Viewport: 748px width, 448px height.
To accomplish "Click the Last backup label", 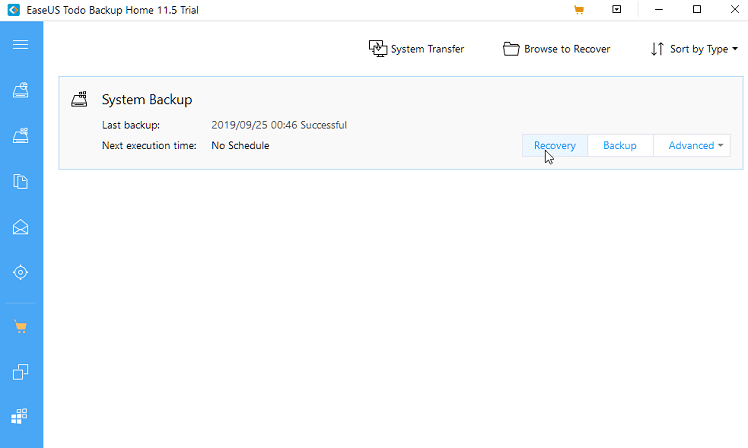I will pos(131,125).
